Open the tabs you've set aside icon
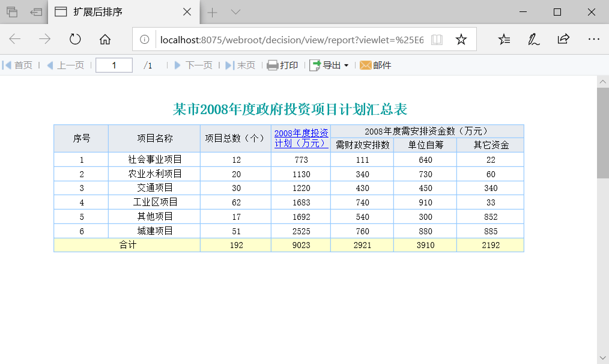The image size is (609, 364). [x=12, y=12]
